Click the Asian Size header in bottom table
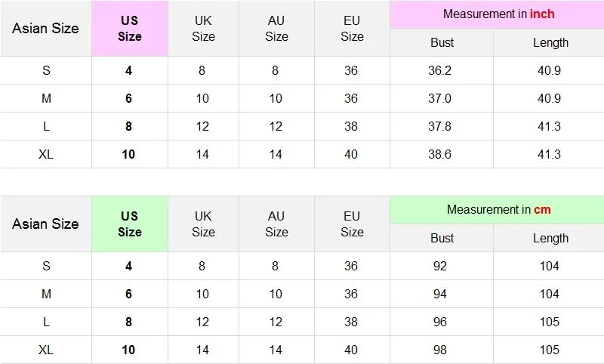604x364 pixels. 46,224
